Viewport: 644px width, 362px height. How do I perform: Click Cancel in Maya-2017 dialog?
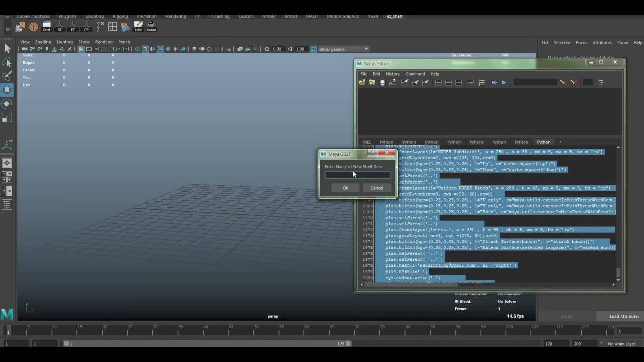pyautogui.click(x=377, y=188)
